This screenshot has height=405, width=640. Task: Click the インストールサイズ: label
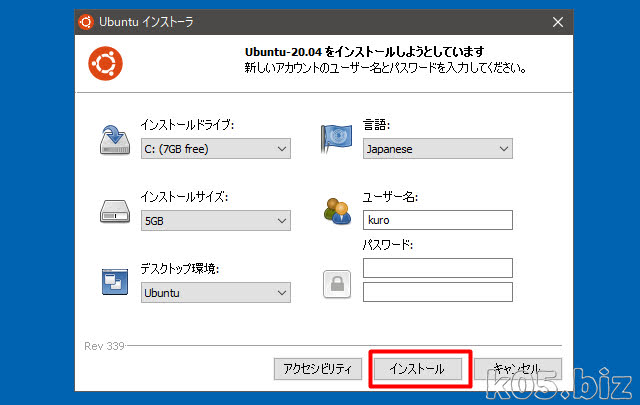tap(184, 197)
